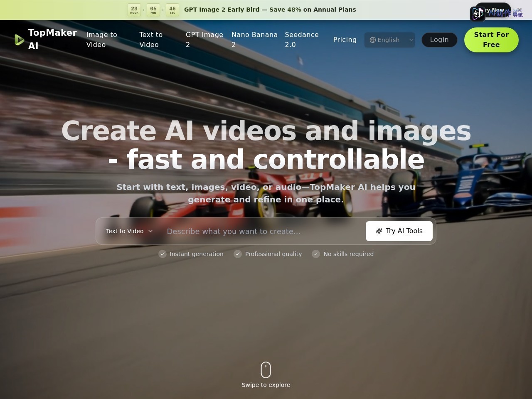
Task: Click the chevron beside Text to Video
Action: tap(150, 231)
